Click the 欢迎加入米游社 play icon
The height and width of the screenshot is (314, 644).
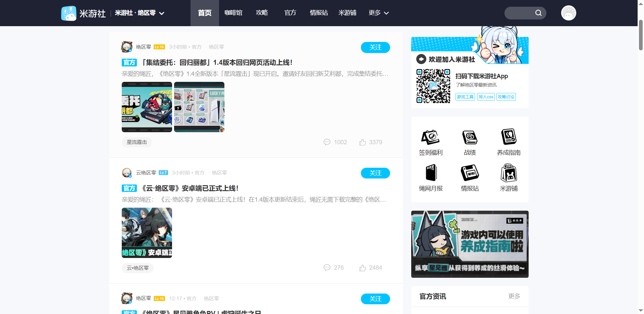click(421, 59)
